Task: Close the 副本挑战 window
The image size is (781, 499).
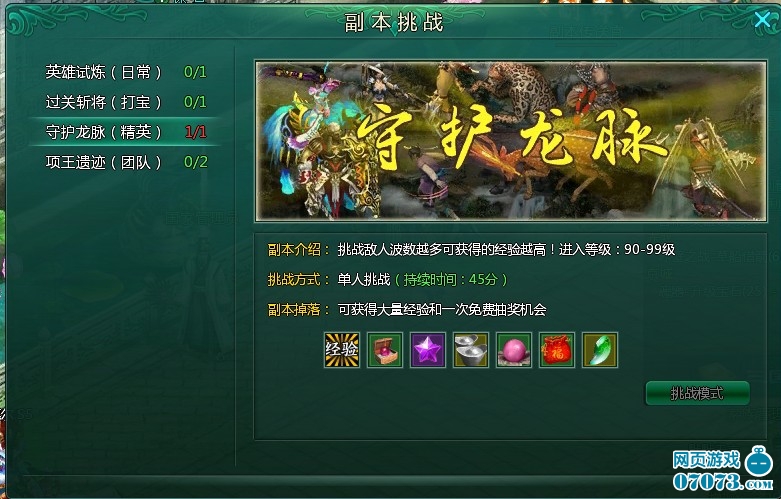Action: 762,20
